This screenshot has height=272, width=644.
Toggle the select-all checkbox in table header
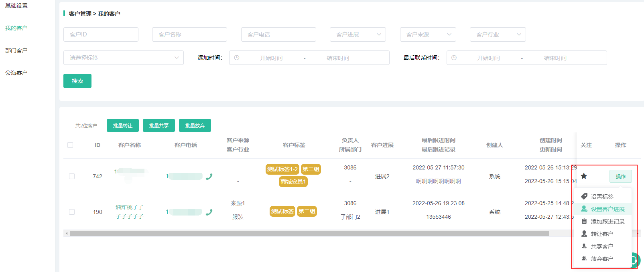(70, 145)
